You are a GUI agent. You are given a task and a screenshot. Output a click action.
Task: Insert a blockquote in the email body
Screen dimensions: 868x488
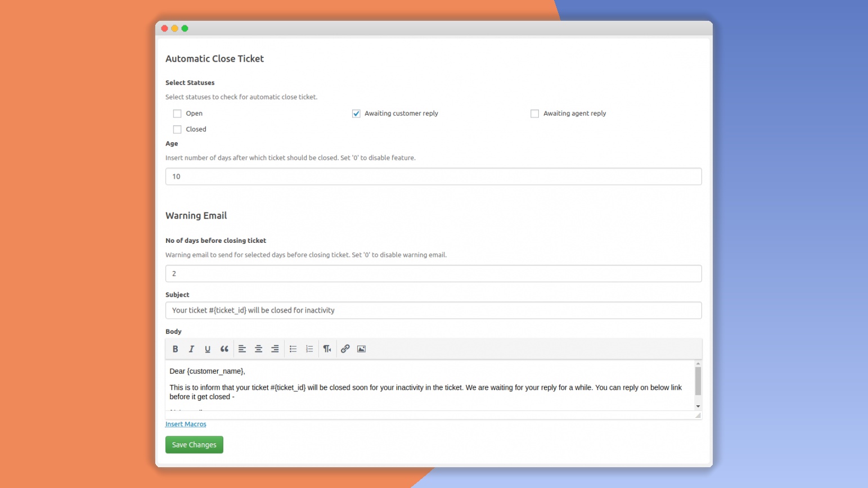[x=224, y=349]
